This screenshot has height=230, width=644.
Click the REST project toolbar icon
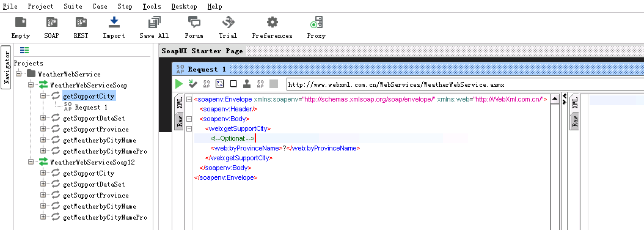(x=81, y=22)
